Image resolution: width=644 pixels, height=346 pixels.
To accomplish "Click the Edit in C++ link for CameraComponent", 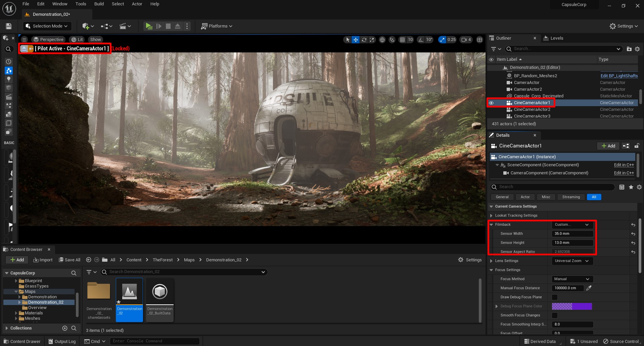I will [624, 173].
